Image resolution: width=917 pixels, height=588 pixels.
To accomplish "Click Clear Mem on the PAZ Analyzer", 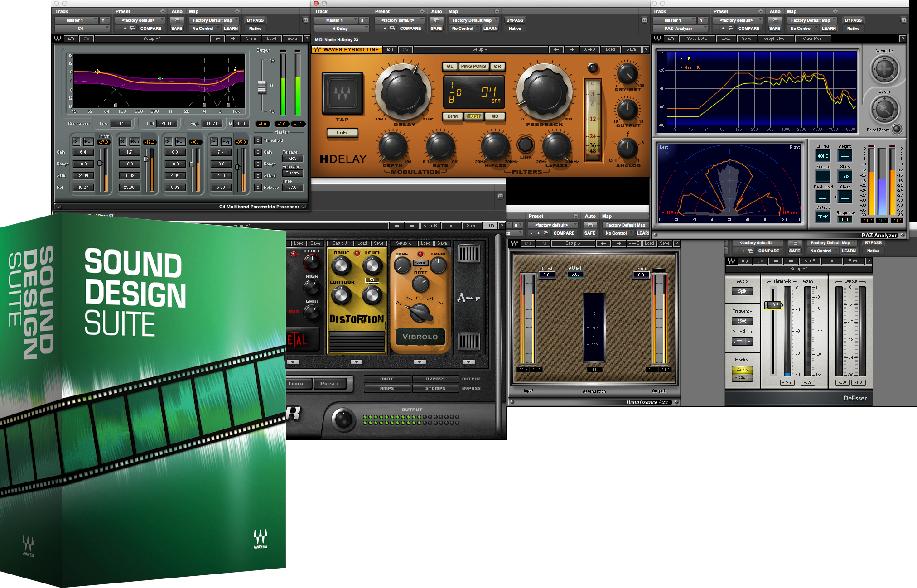I will point(812,39).
